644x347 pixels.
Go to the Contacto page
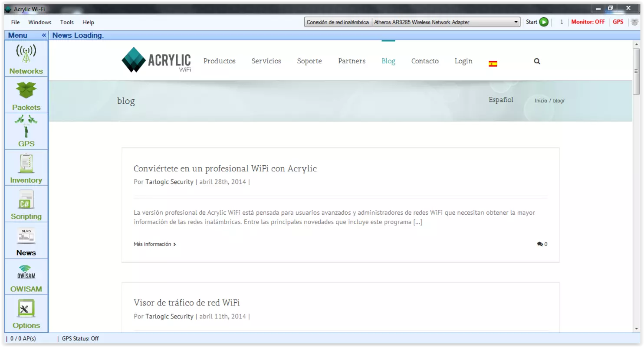(x=425, y=61)
